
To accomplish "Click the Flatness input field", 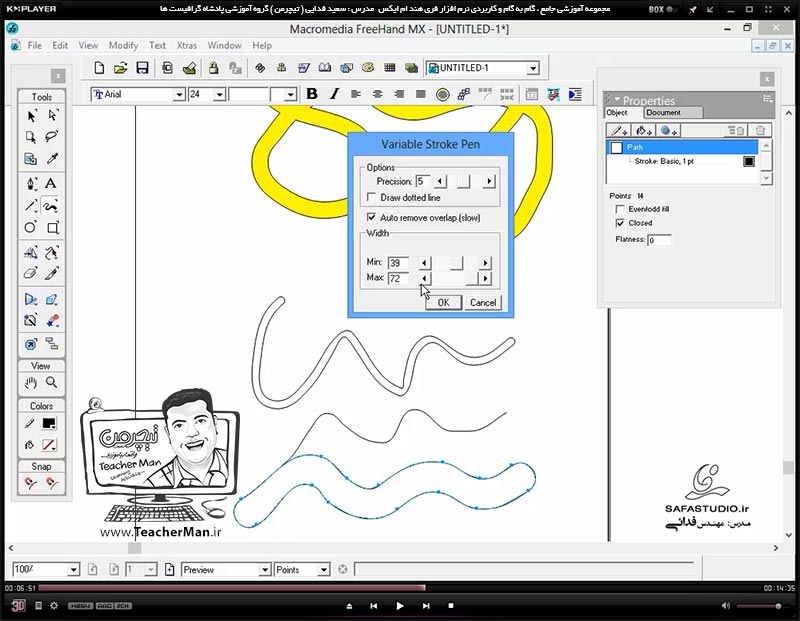I will 659,240.
